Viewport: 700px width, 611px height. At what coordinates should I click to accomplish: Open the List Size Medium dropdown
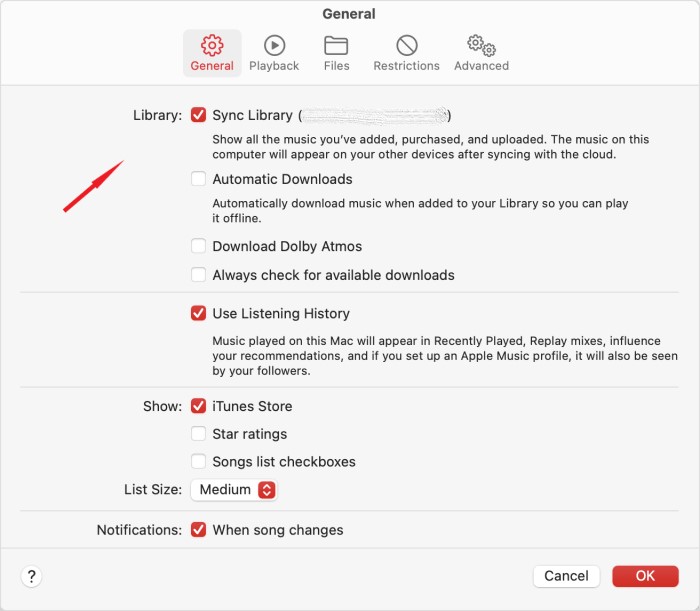(234, 490)
